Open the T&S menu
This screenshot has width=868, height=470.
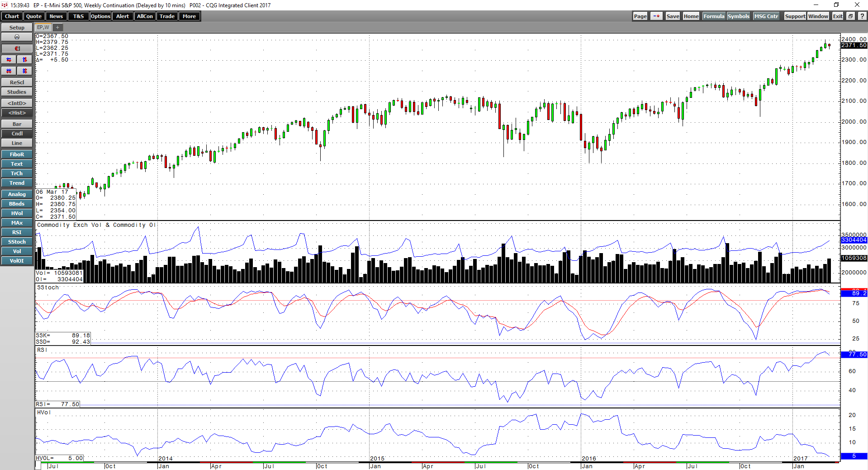(x=78, y=16)
